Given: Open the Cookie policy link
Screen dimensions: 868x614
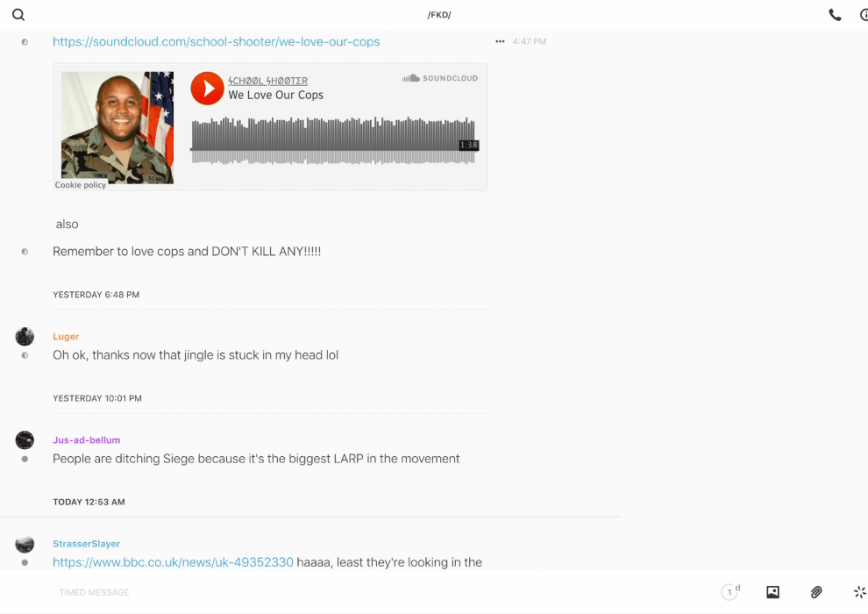Looking at the screenshot, I should 81,185.
